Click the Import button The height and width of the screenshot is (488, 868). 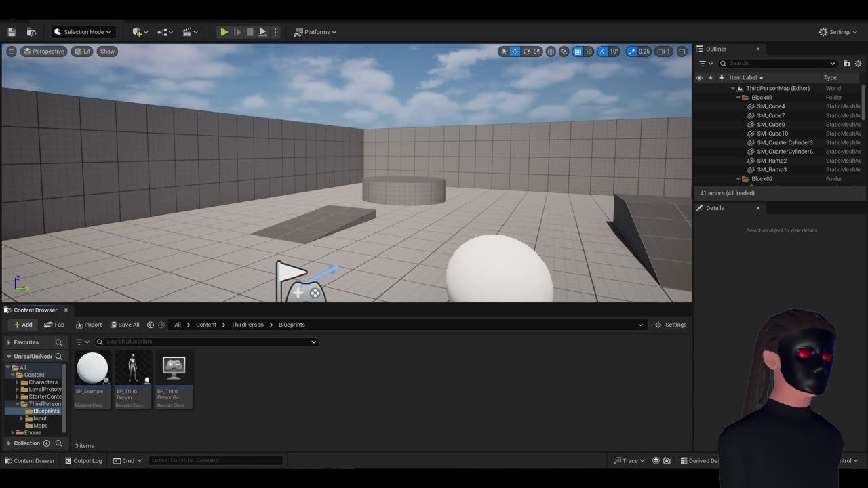coord(89,325)
